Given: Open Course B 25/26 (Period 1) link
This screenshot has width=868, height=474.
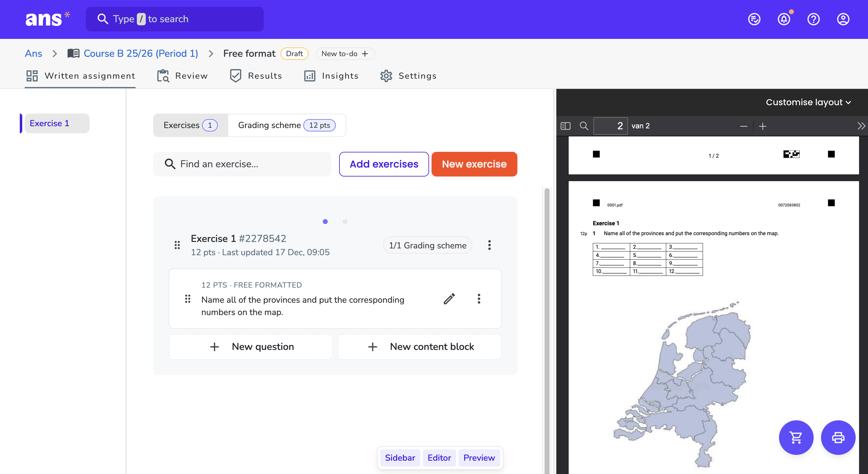Looking at the screenshot, I should coord(141,53).
